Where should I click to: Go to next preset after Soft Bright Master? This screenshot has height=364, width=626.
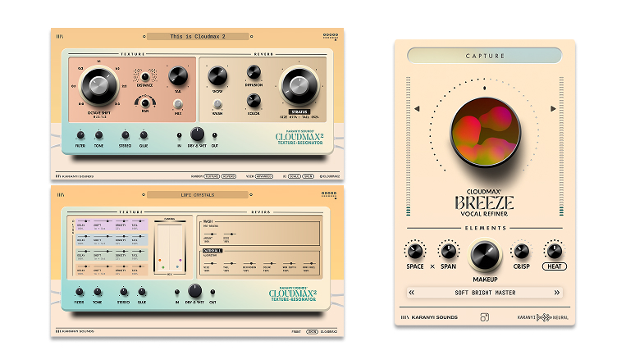click(557, 293)
